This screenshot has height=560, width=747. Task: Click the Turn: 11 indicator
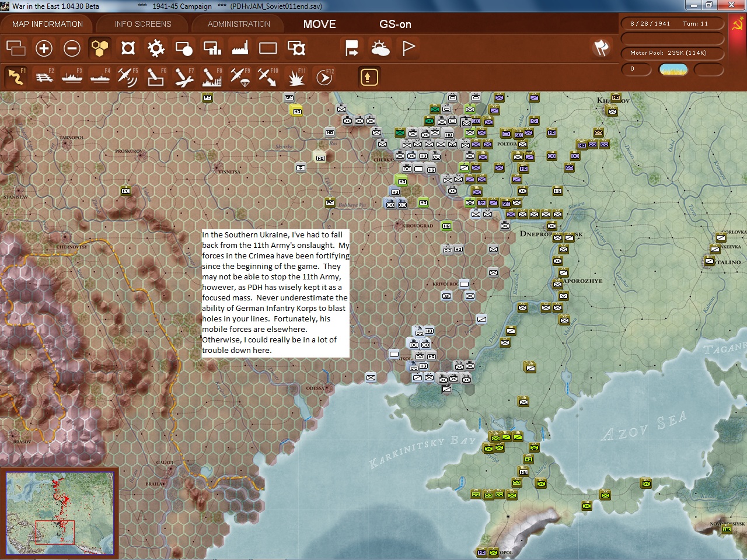point(695,24)
